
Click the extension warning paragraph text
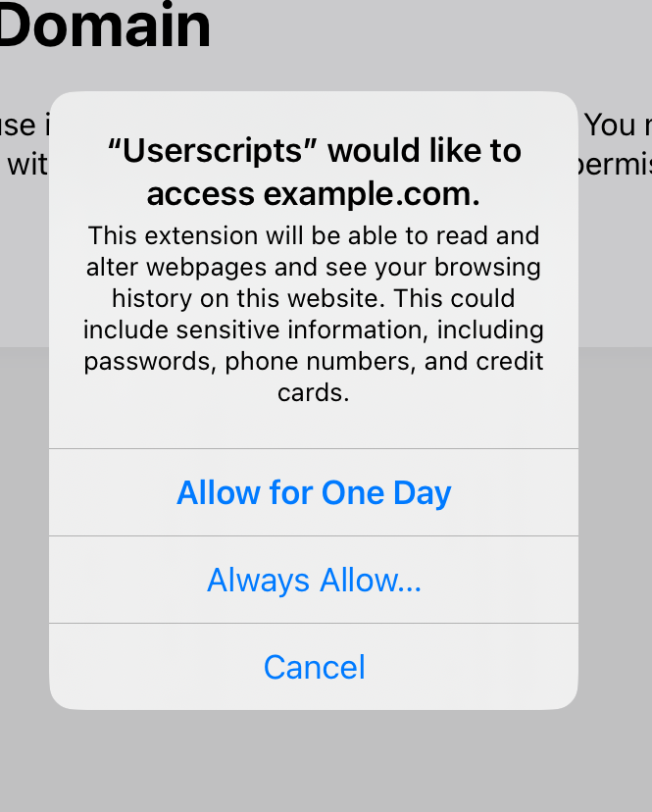click(x=314, y=314)
